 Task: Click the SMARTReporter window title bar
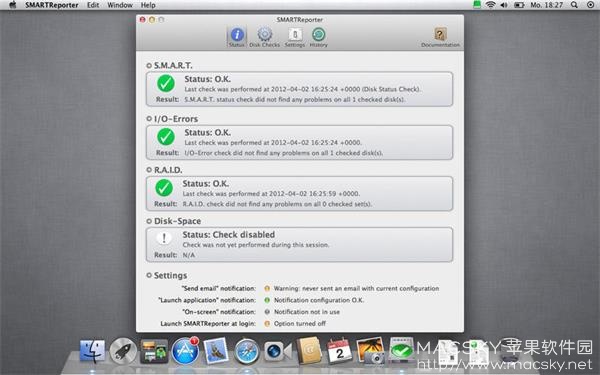coord(300,20)
